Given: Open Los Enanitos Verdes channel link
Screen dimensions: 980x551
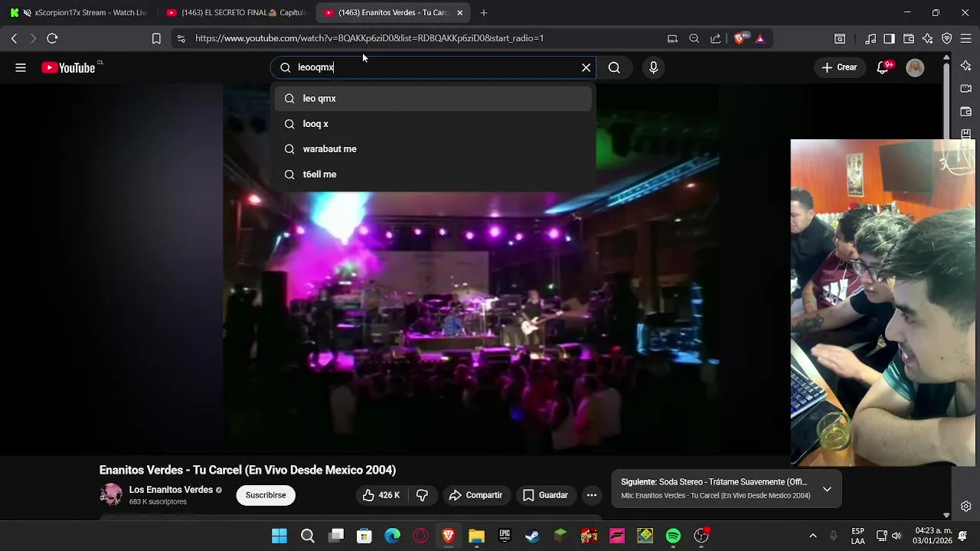Looking at the screenshot, I should point(171,490).
